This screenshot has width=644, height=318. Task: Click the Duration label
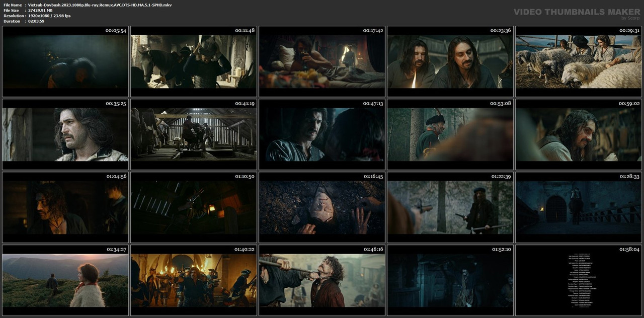12,21
